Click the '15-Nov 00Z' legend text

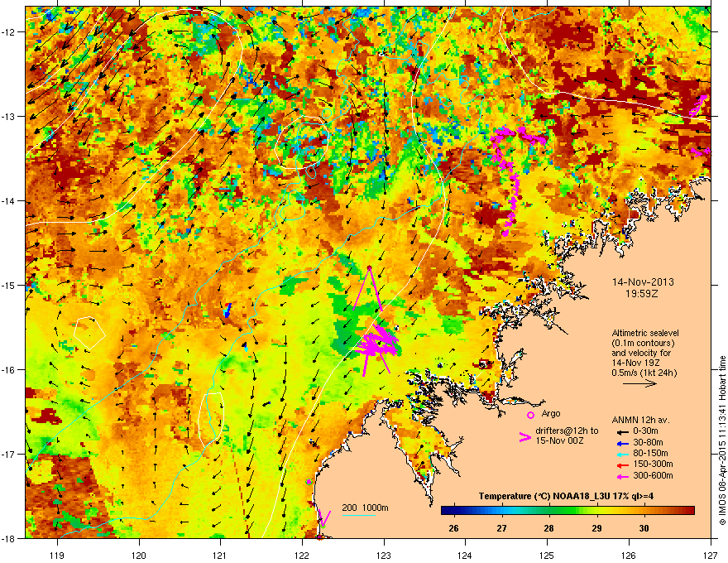(x=559, y=440)
